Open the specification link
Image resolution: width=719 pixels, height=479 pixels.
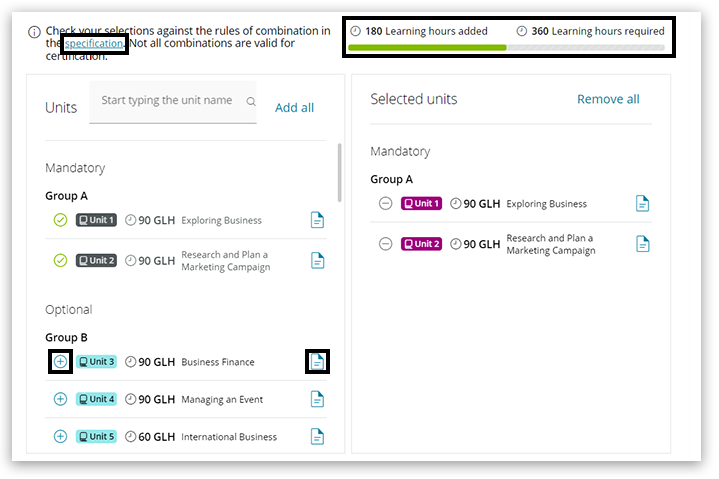click(94, 44)
